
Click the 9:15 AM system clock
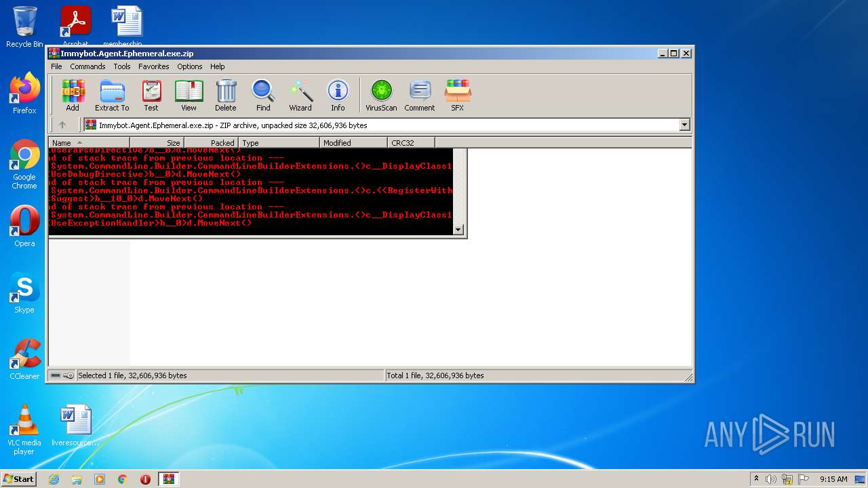pos(833,479)
